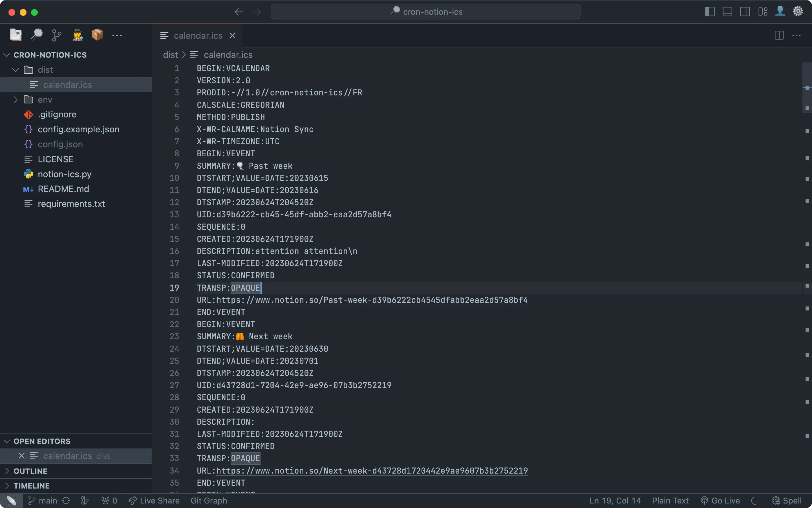Open editor More Actions ellipsis menu
812x508 pixels.
point(796,35)
